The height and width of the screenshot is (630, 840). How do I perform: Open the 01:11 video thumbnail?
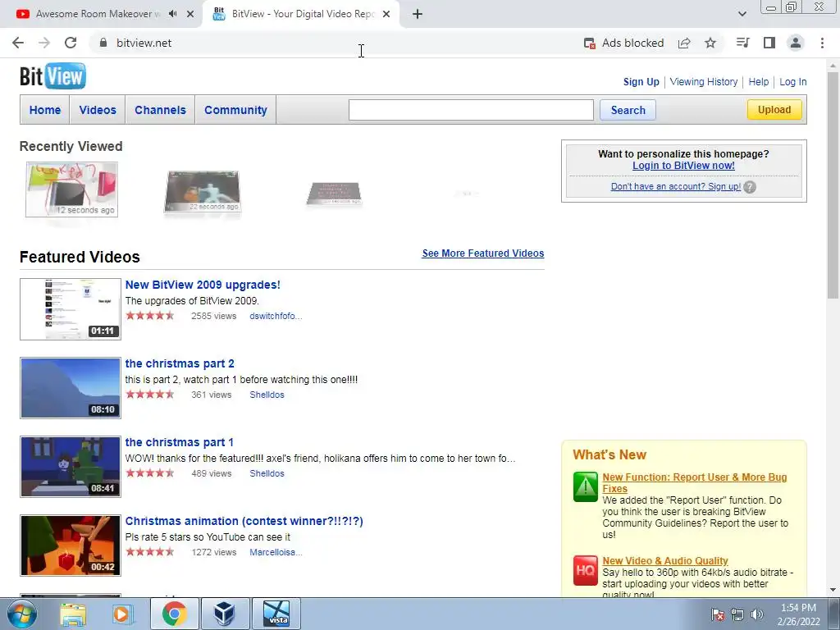click(71, 309)
